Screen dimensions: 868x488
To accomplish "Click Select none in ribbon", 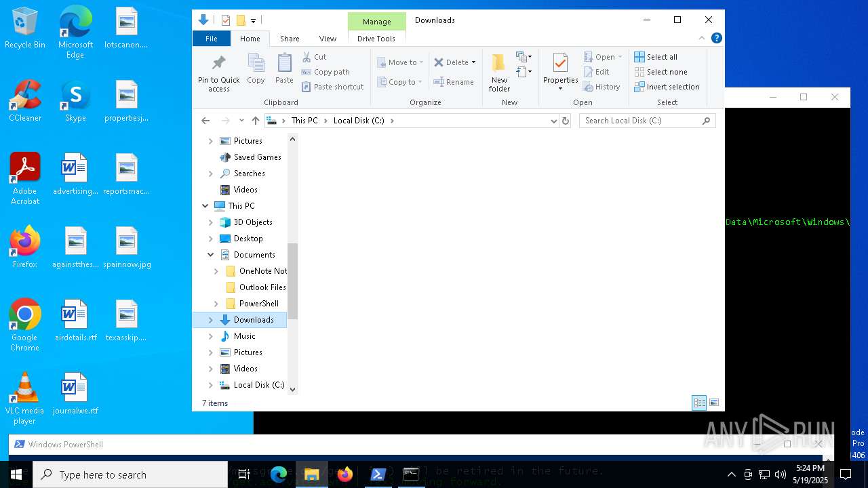I will pos(660,72).
